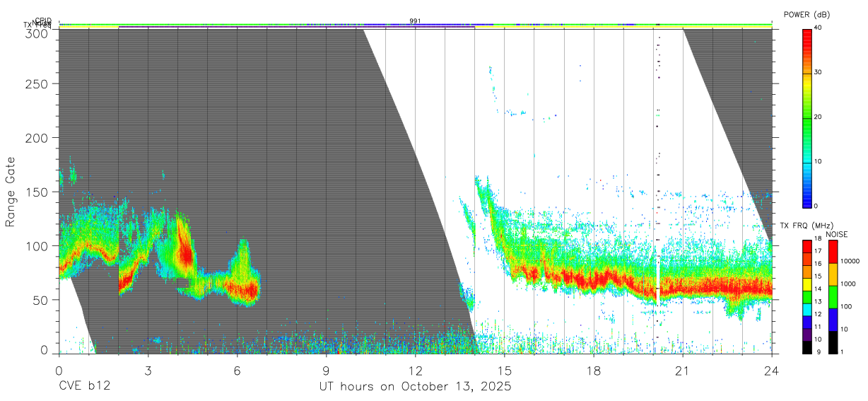The height and width of the screenshot is (401, 868).
Task: Select the 24 tick label on the UT hours axis
Action: [772, 371]
